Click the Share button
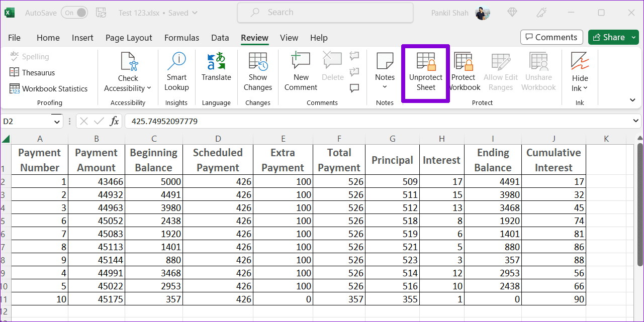Screen dimensions: 644x322 pos(610,37)
